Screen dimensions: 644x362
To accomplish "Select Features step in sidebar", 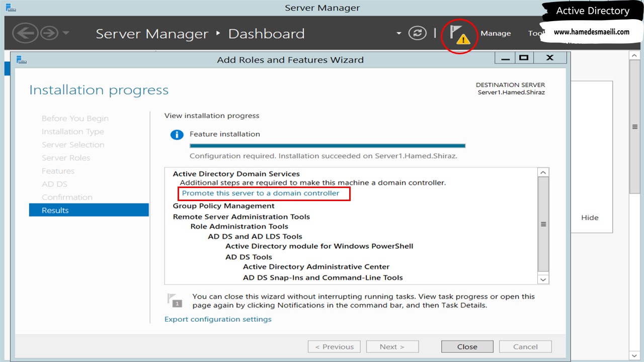I will click(x=58, y=171).
